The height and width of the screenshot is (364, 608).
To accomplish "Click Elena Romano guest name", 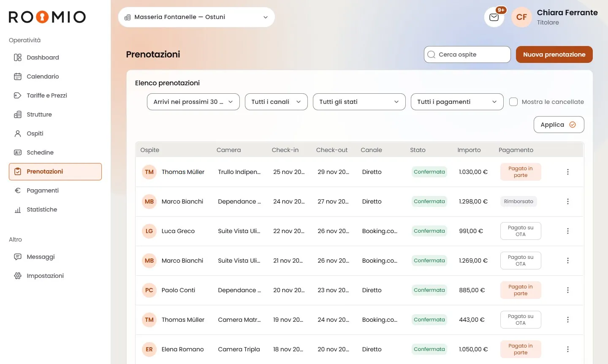I will (183, 349).
